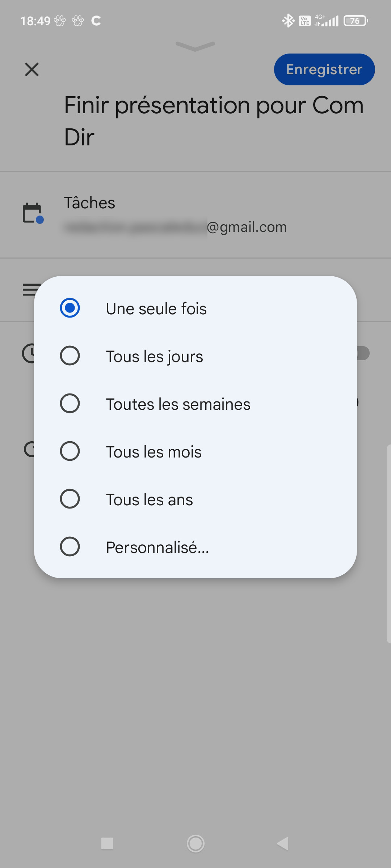Open 'Personnalisé...' custom recurrence
391x868 pixels.
70,547
